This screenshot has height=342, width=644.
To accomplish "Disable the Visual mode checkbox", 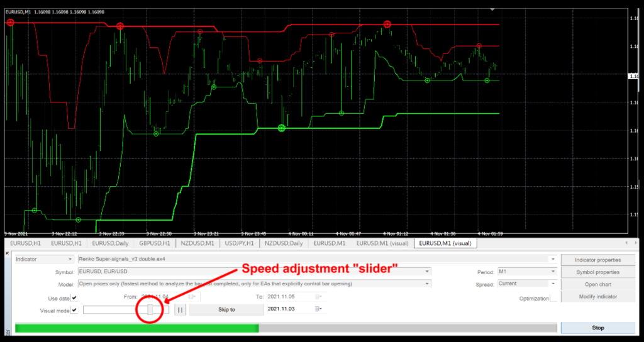I will pos(74,310).
